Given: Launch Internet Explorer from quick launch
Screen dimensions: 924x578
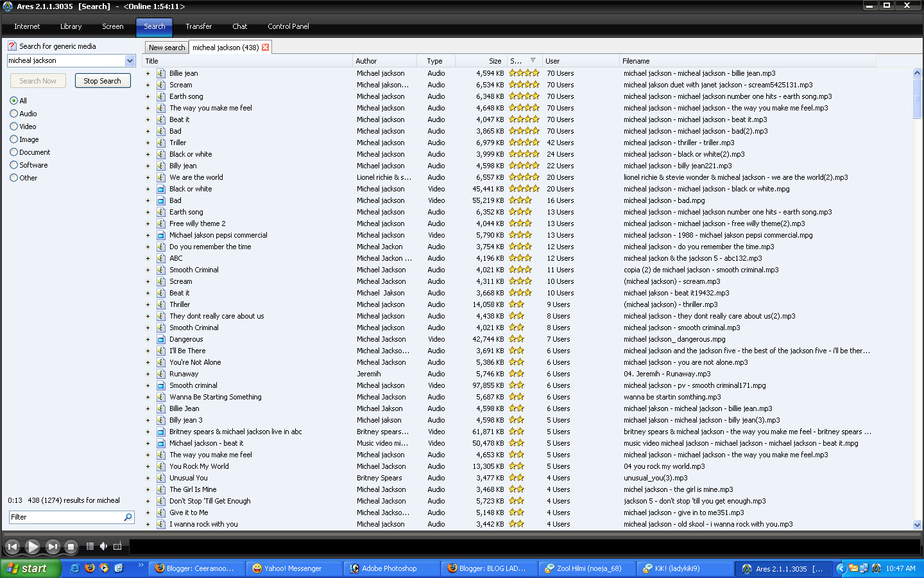Looking at the screenshot, I should (x=75, y=568).
